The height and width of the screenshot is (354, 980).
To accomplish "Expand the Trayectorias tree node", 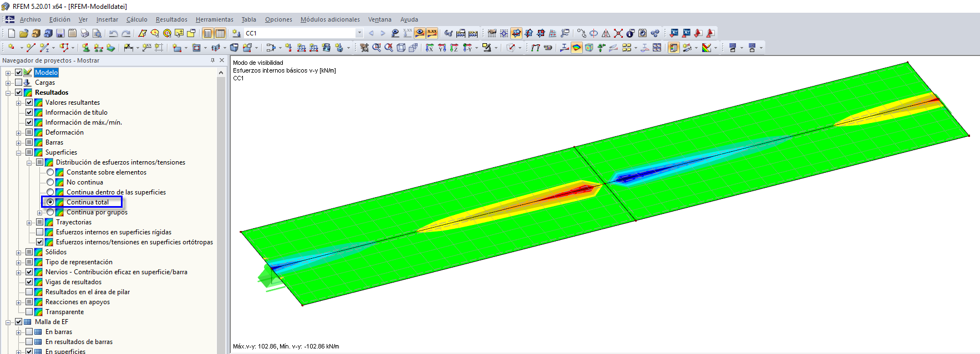I will (x=29, y=222).
